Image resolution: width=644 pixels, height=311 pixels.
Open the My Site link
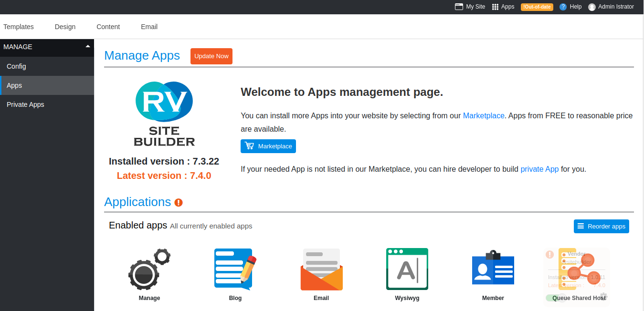tap(475, 7)
